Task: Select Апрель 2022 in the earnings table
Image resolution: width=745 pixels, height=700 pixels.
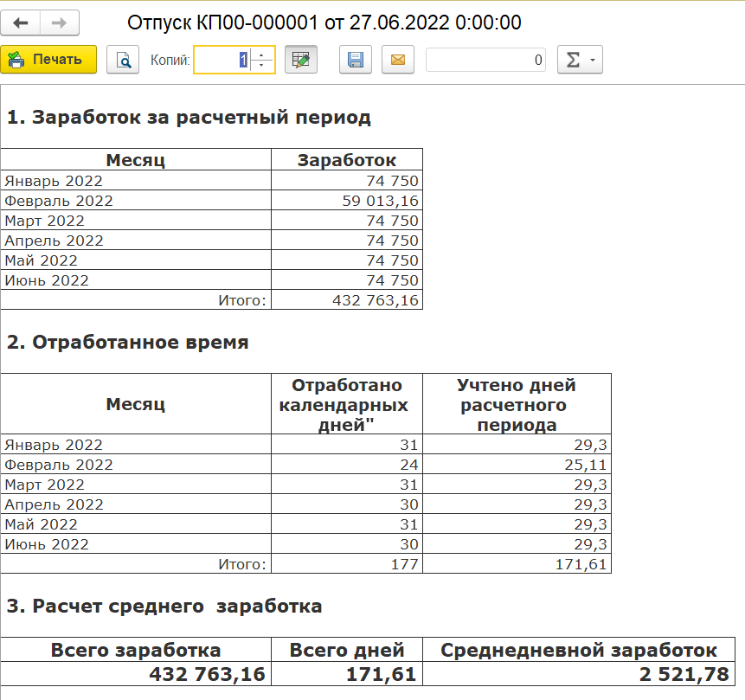Action: click(x=136, y=241)
